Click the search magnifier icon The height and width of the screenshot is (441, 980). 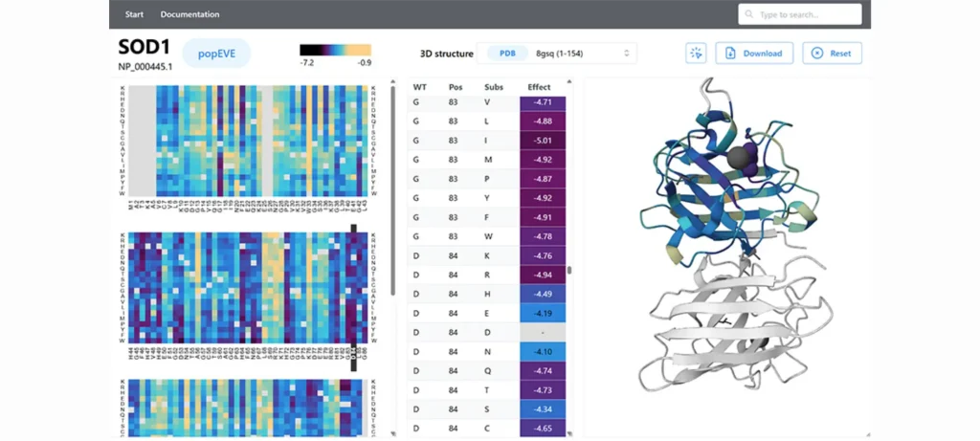[749, 15]
